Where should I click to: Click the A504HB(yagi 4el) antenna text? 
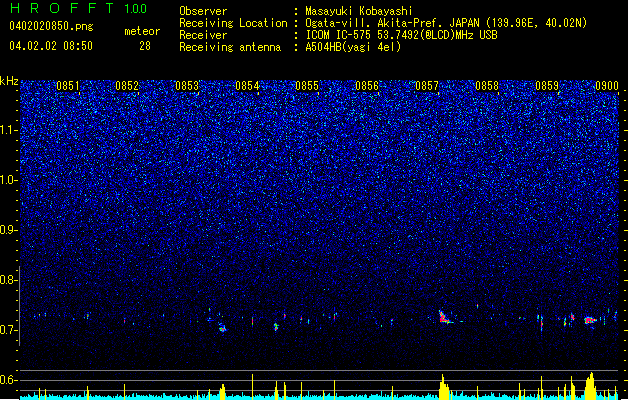[353, 47]
